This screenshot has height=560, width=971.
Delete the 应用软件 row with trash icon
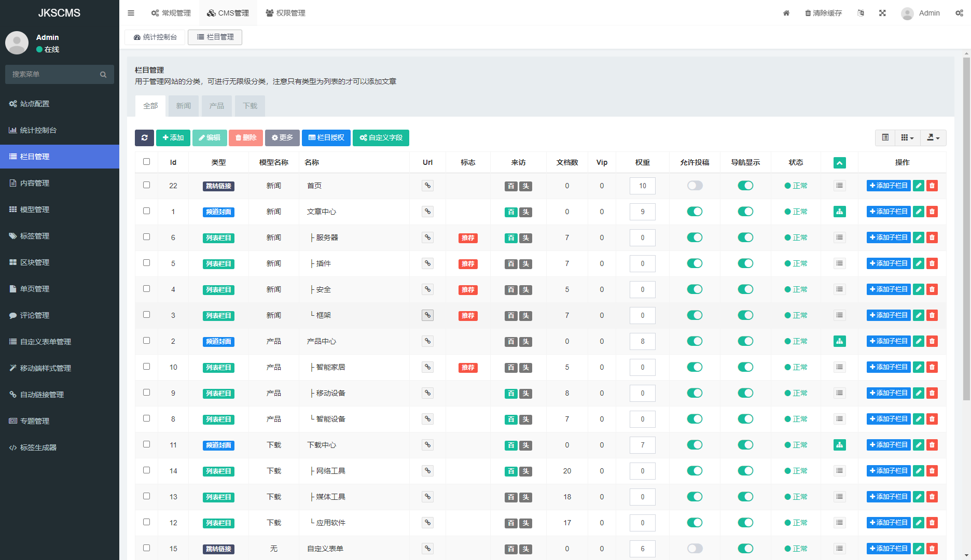(932, 523)
